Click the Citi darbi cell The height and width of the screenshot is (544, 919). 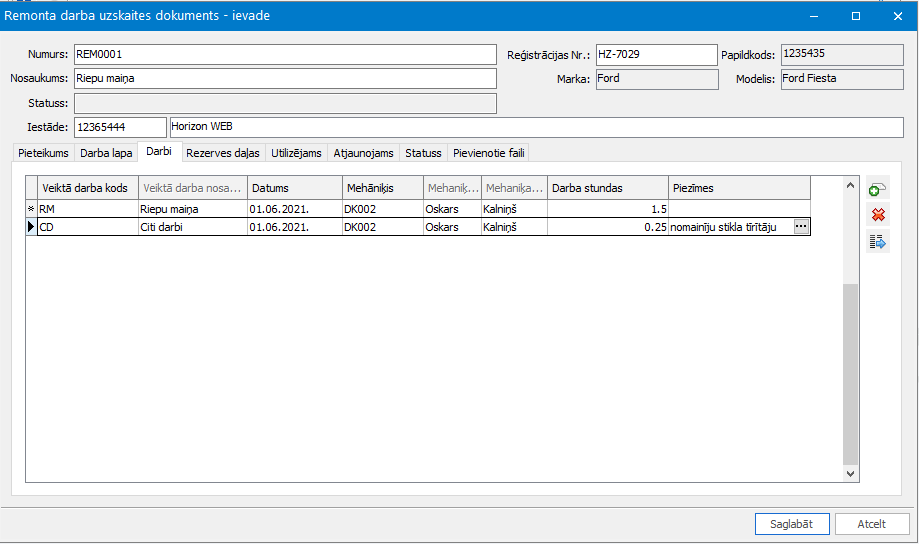click(193, 227)
